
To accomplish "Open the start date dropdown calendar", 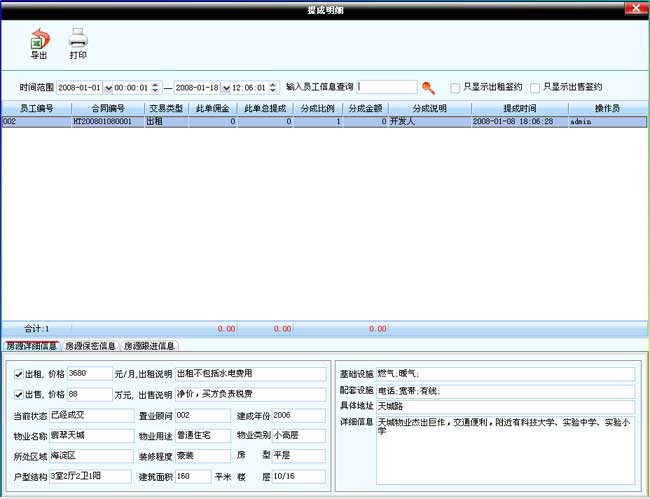I will coord(109,88).
